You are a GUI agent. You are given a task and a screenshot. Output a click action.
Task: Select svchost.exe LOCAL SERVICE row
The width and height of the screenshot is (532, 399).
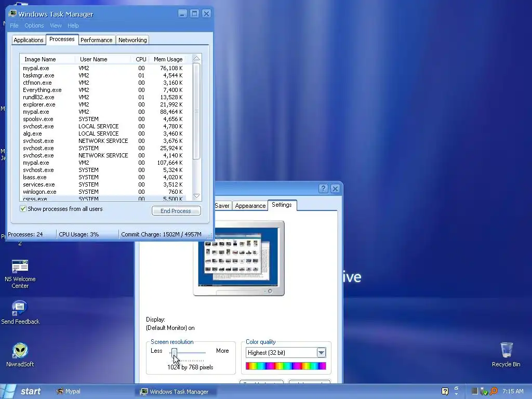tap(103, 126)
